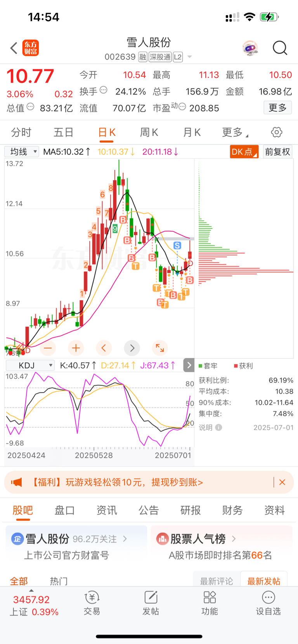Switch to the 研报 tab
This screenshot has height=644, width=298.
[x=191, y=510]
